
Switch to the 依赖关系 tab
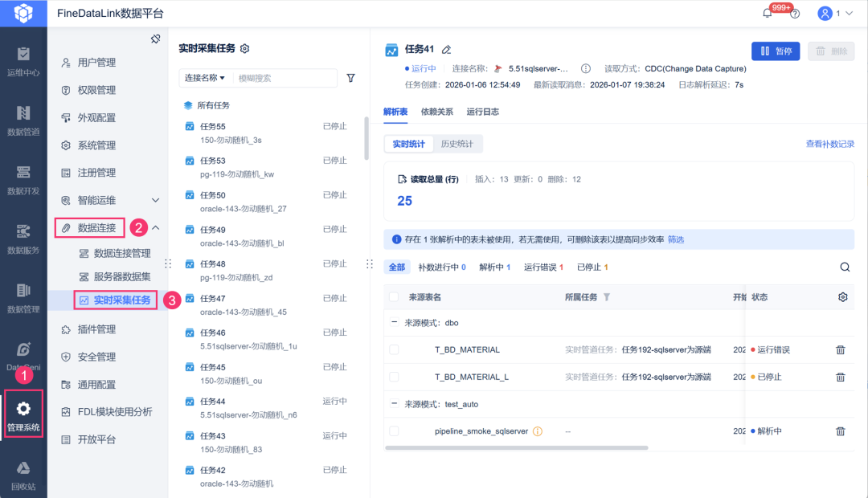436,112
